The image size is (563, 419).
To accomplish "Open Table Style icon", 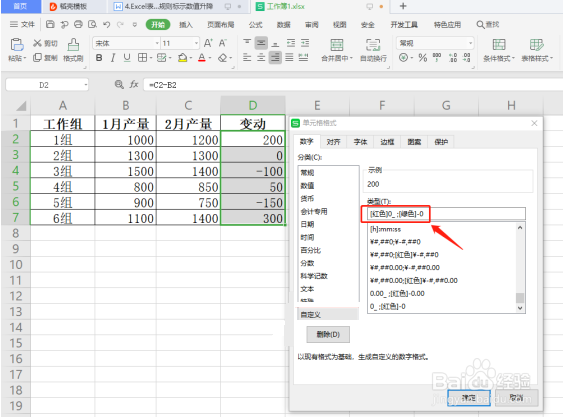I will coord(536,45).
